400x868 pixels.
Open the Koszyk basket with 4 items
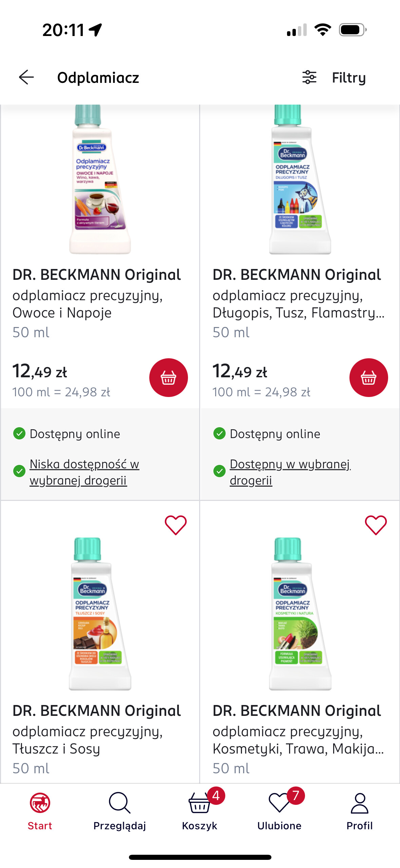[200, 811]
